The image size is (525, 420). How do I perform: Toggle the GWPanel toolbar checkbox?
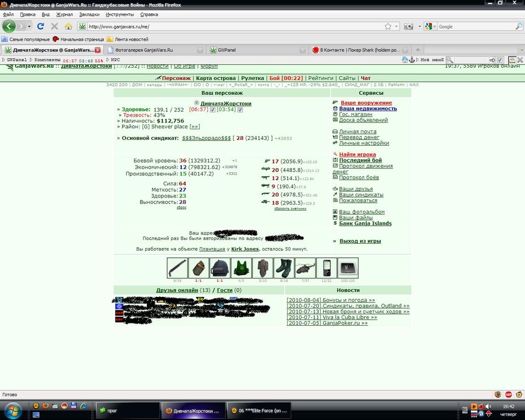click(x=500, y=60)
